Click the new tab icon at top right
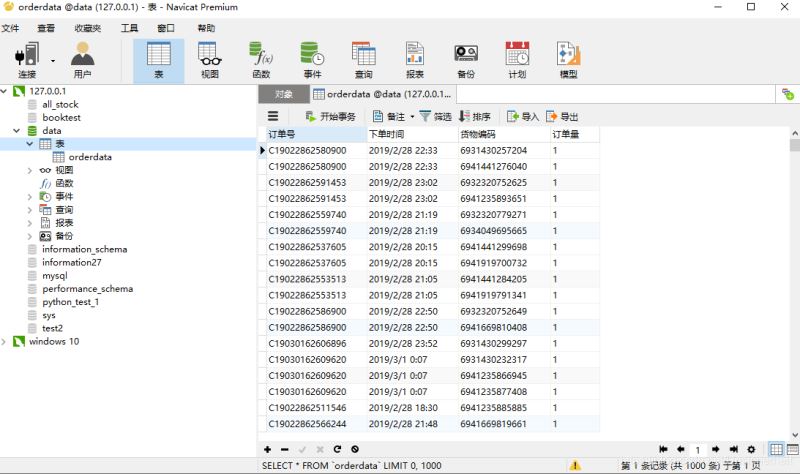The height and width of the screenshot is (474, 800). 788,94
